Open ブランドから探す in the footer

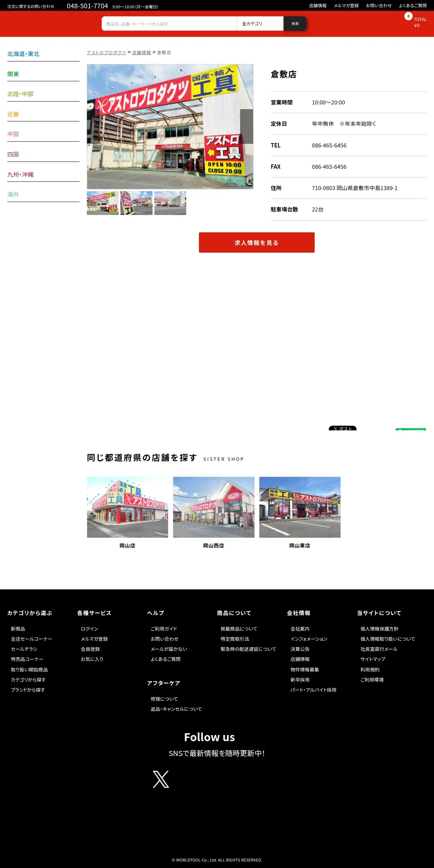28,690
